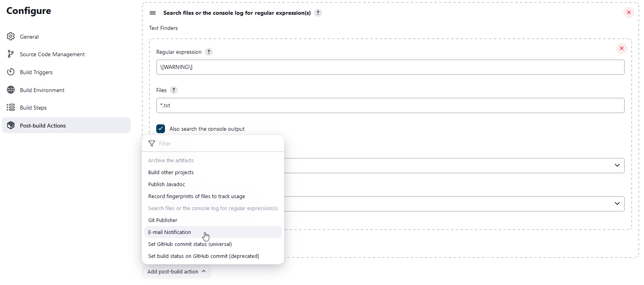Click the Filter field in action menu
This screenshot has height=285, width=644.
(x=215, y=144)
